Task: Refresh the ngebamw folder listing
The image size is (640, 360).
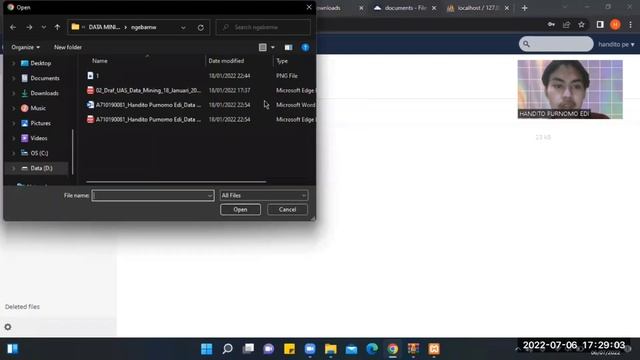Action: (x=200, y=27)
